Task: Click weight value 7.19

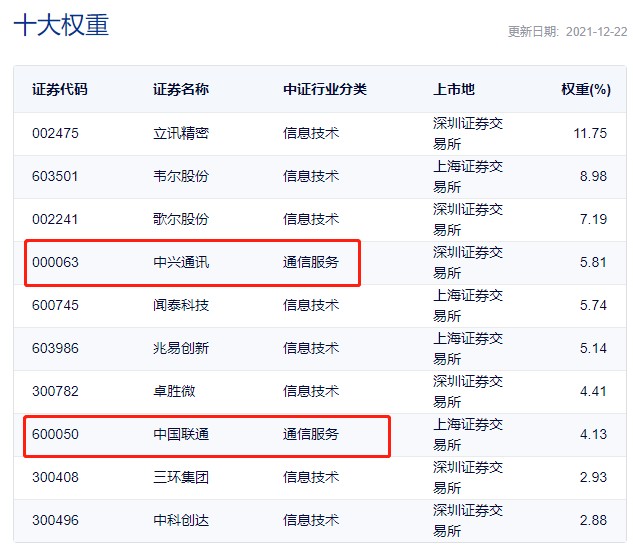Action: [593, 219]
